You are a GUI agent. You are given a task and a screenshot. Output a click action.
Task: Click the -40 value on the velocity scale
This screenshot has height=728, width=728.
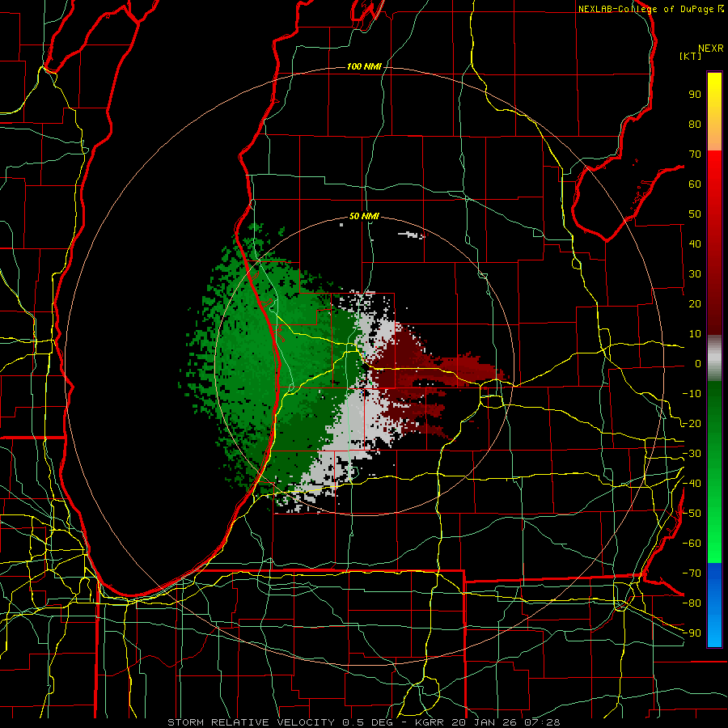point(692,484)
